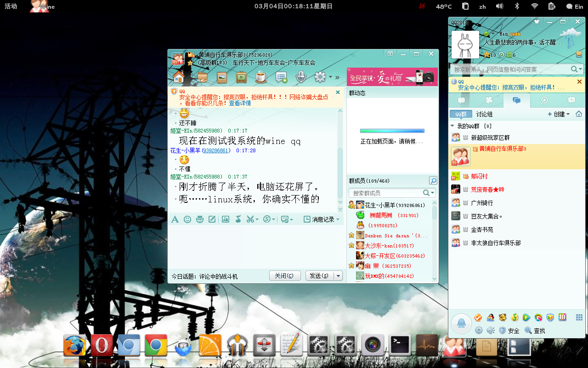Open the group homepage house icon in chat toolbar
The height and width of the screenshot is (368, 588).
[x=178, y=77]
